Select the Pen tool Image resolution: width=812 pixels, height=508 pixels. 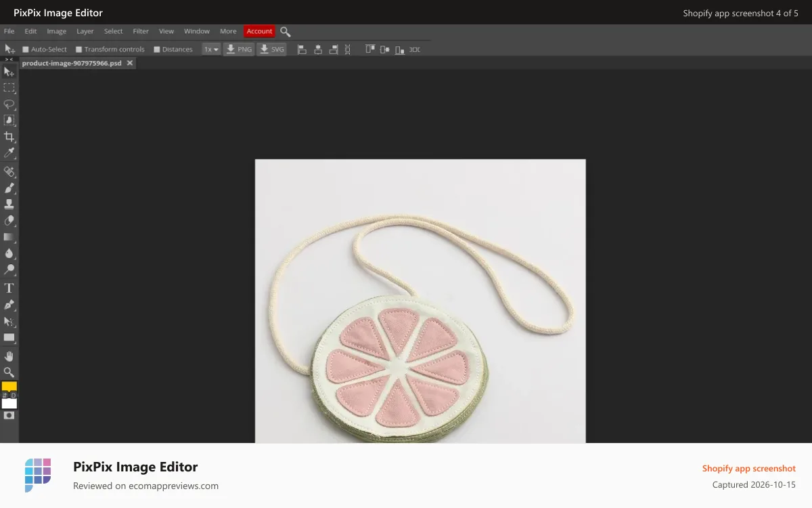[9, 305]
